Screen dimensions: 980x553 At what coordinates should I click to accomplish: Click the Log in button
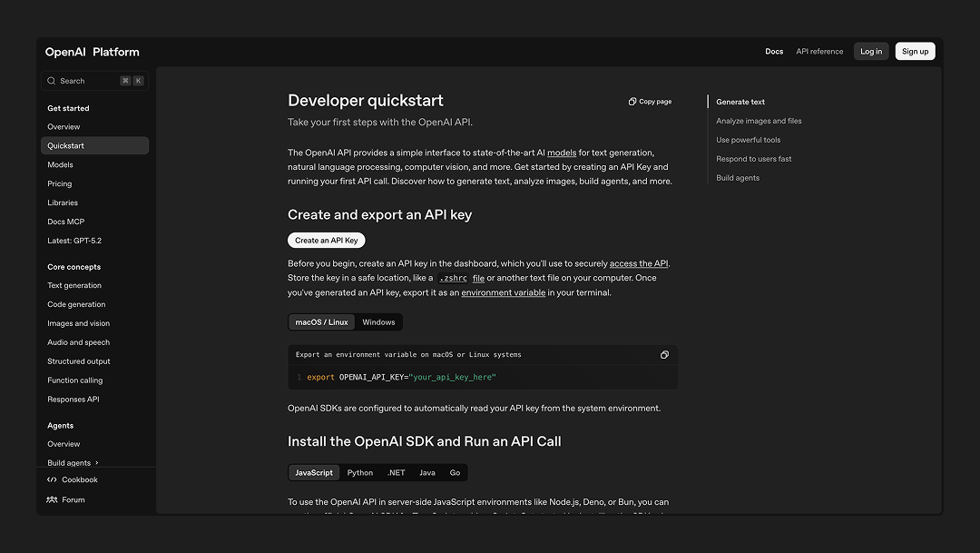tap(870, 51)
